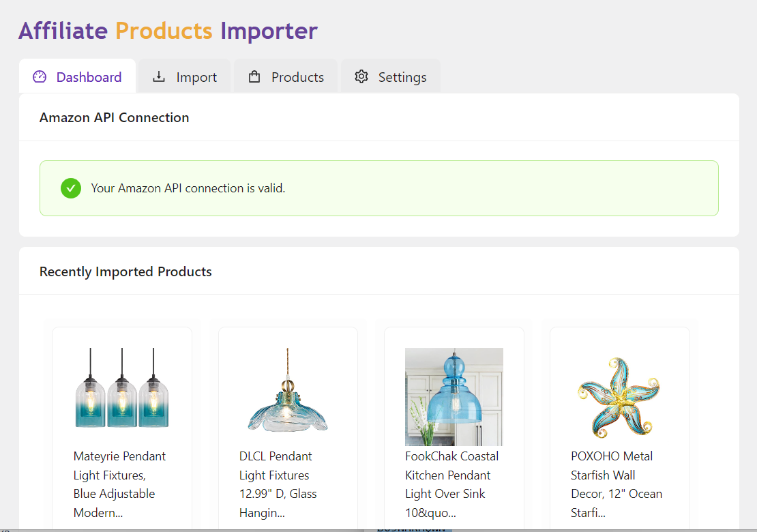Open FookChak Coastal Kitchen Pendant title link

[x=451, y=484]
